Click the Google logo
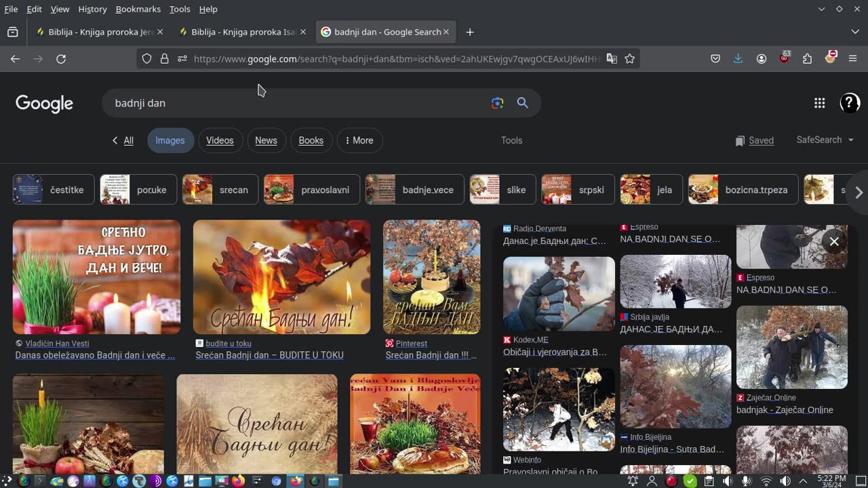This screenshot has height=488, width=868. click(x=44, y=103)
